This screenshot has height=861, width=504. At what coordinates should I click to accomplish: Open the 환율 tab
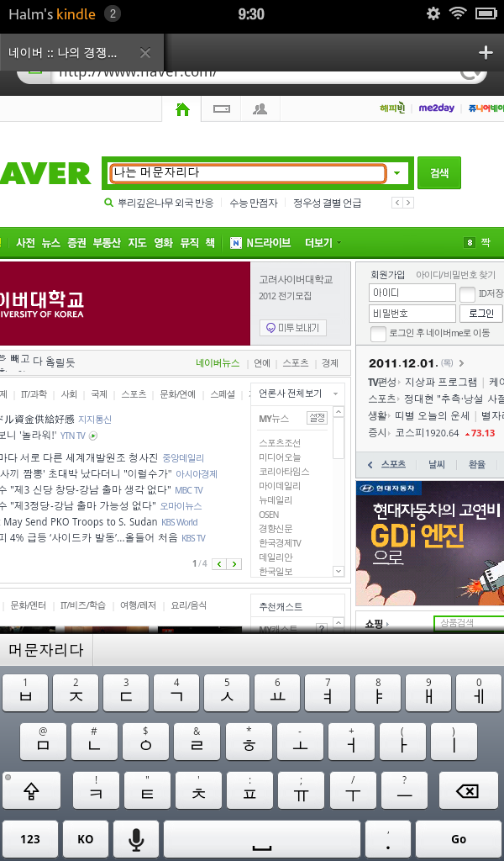(x=476, y=464)
